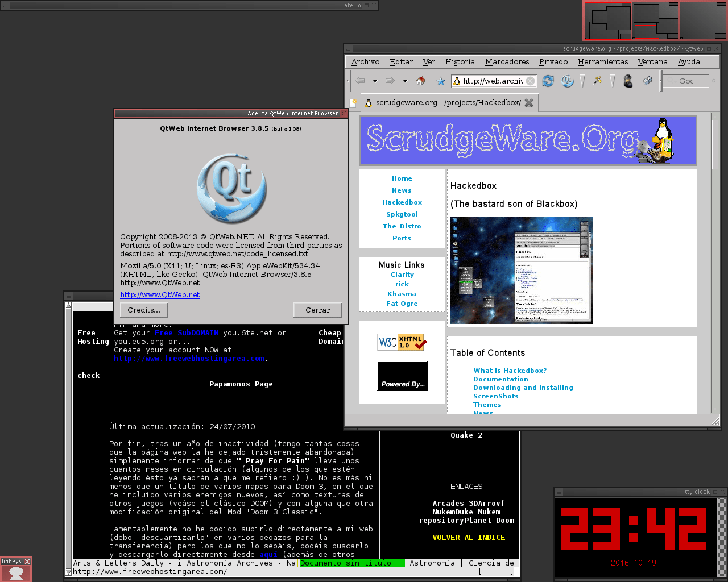Viewport: 728px width, 582px height.
Task: Open the Downloading and Installing link
Action: 523,388
